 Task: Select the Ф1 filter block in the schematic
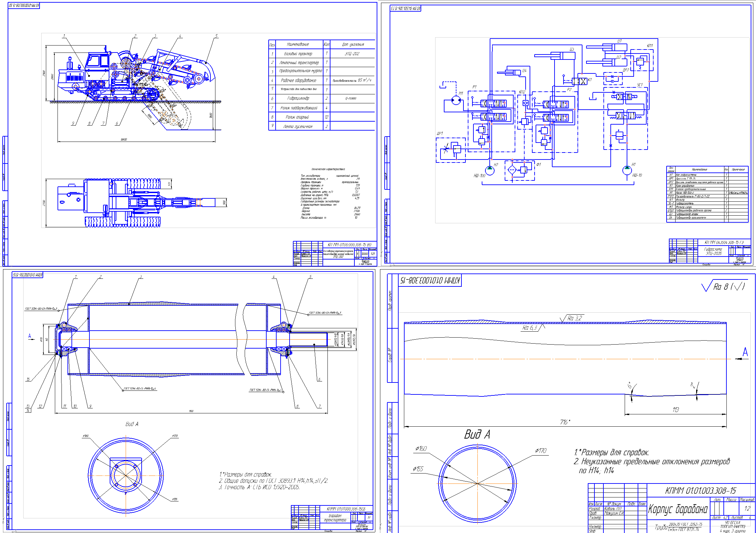(x=520, y=170)
